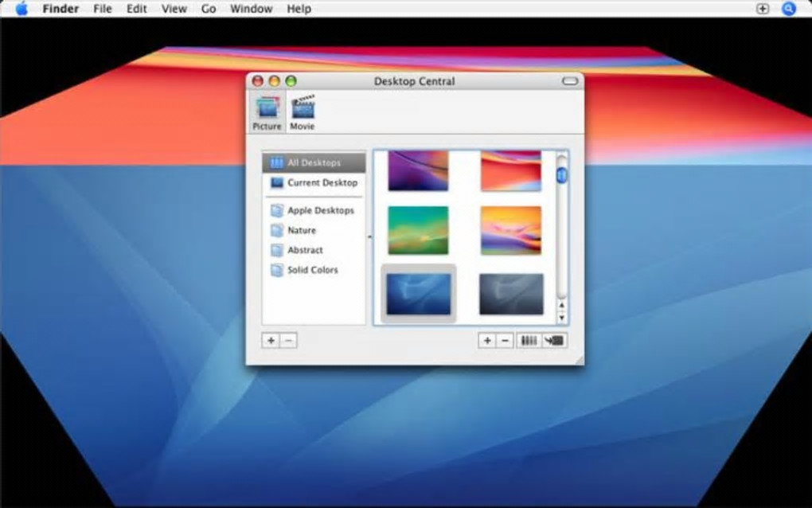The image size is (812, 508).
Task: Switch to the Picture tab
Action: [267, 112]
